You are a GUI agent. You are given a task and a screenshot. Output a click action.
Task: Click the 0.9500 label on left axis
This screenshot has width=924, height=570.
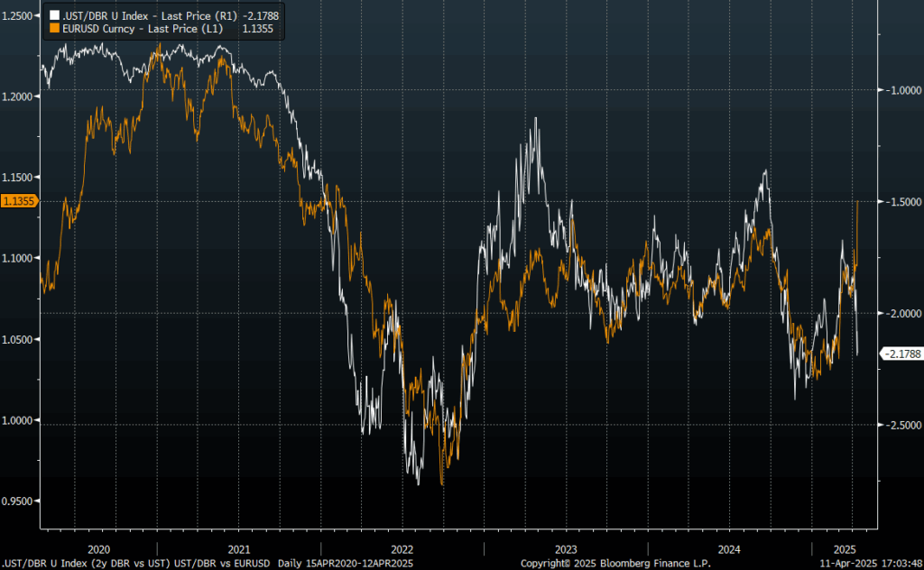[19, 501]
